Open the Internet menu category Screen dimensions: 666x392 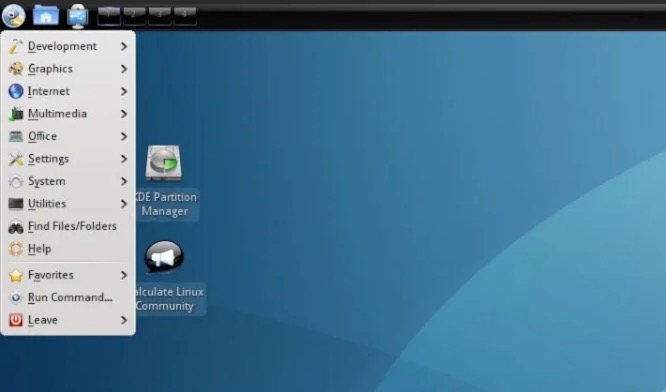(x=68, y=91)
